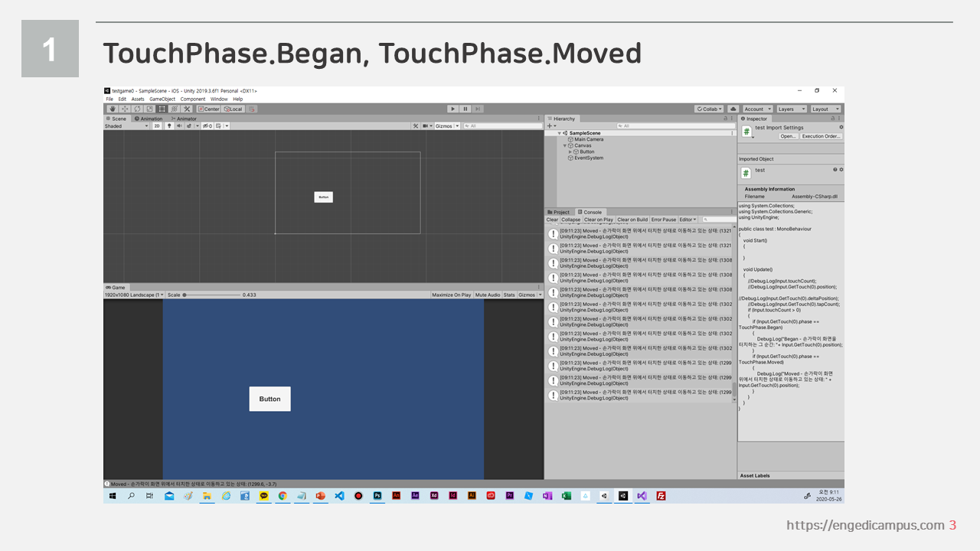Open the File menu

(x=109, y=99)
